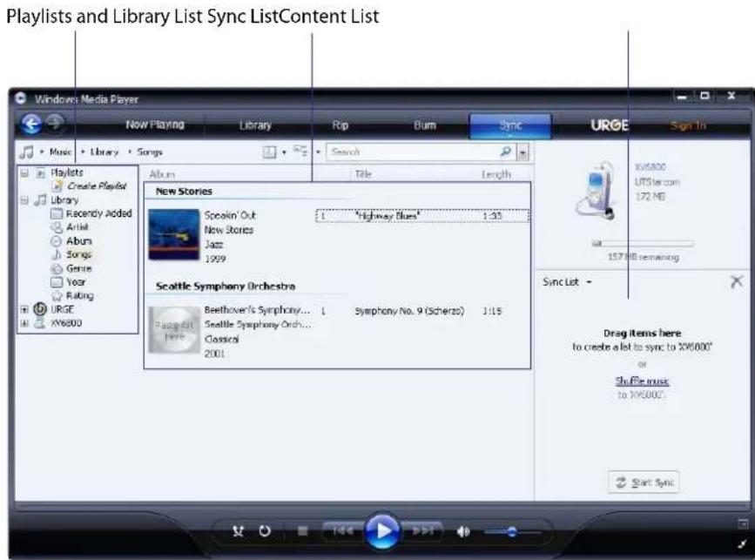Open the search options dropdown arrow
Screen dimensions: 755x560
(522, 152)
